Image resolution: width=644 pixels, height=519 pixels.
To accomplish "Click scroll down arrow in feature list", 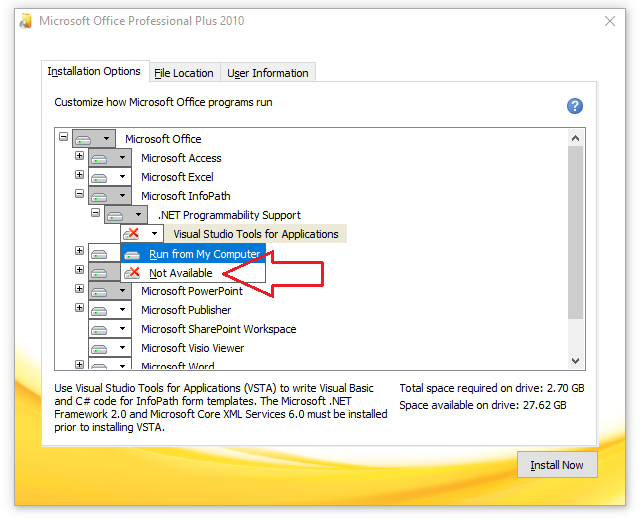I will pos(575,361).
